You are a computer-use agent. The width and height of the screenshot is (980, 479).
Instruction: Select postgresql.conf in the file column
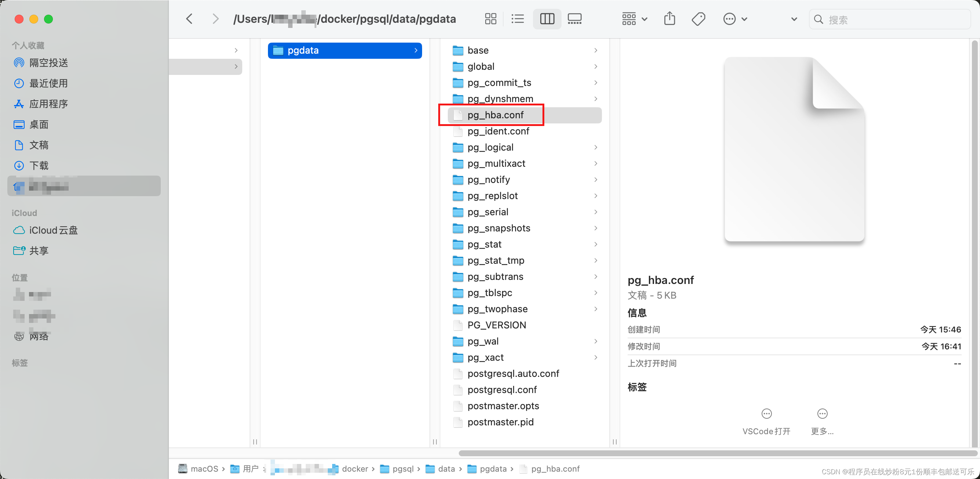(x=502, y=389)
